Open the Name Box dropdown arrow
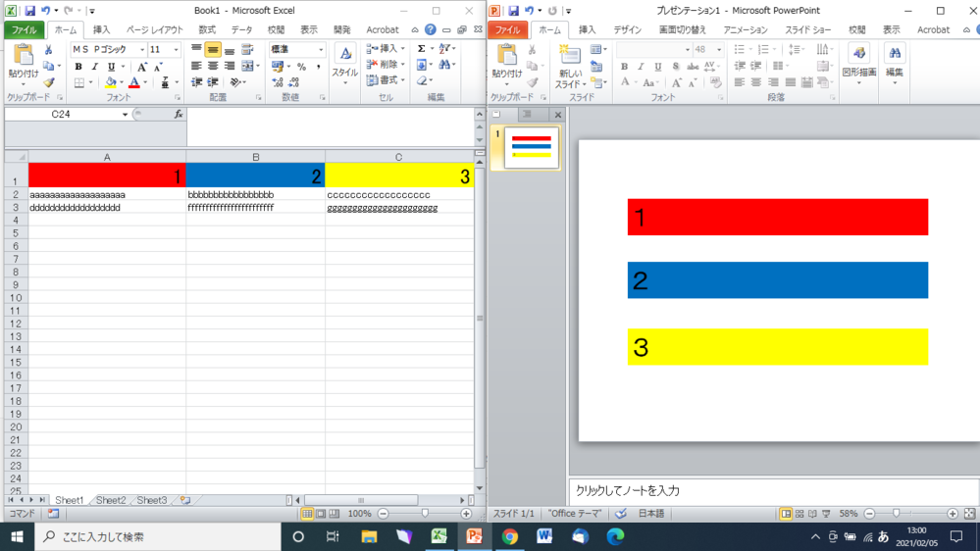980x551 pixels. tap(125, 115)
